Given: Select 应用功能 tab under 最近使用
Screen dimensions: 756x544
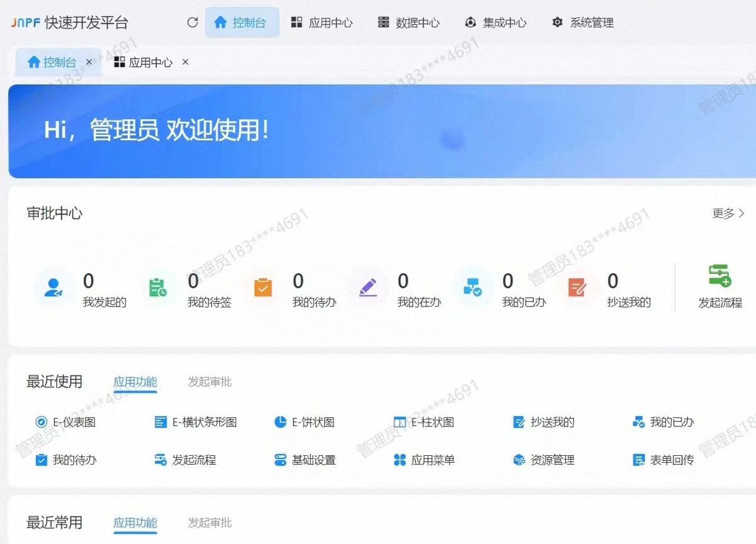Looking at the screenshot, I should 135,382.
